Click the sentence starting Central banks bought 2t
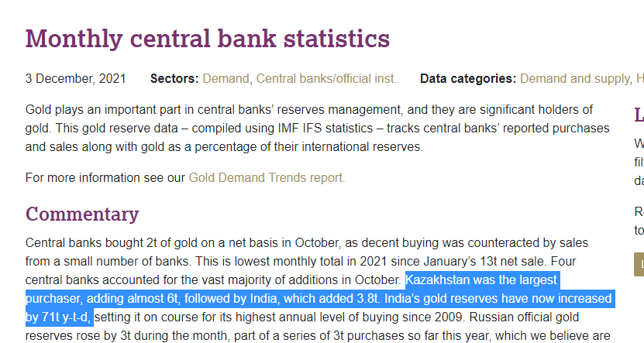The width and height of the screenshot is (644, 343). [155, 242]
